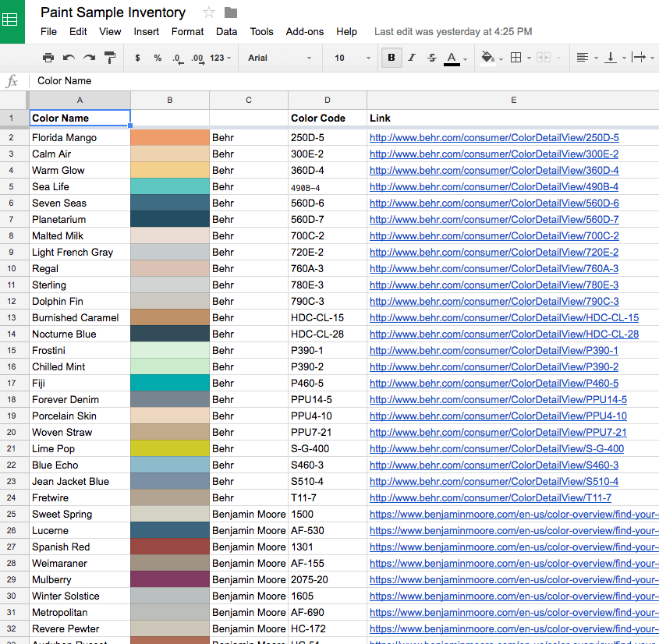Click the Google Sheets home icon

pyautogui.click(x=10, y=19)
